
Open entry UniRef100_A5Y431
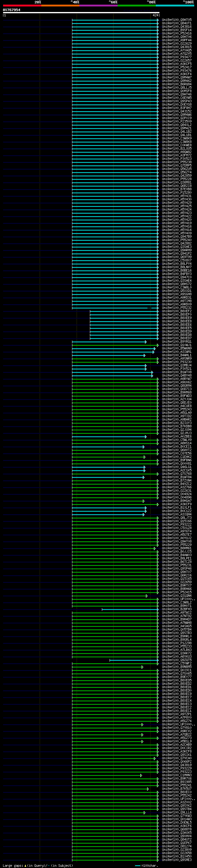click(x=177, y=196)
